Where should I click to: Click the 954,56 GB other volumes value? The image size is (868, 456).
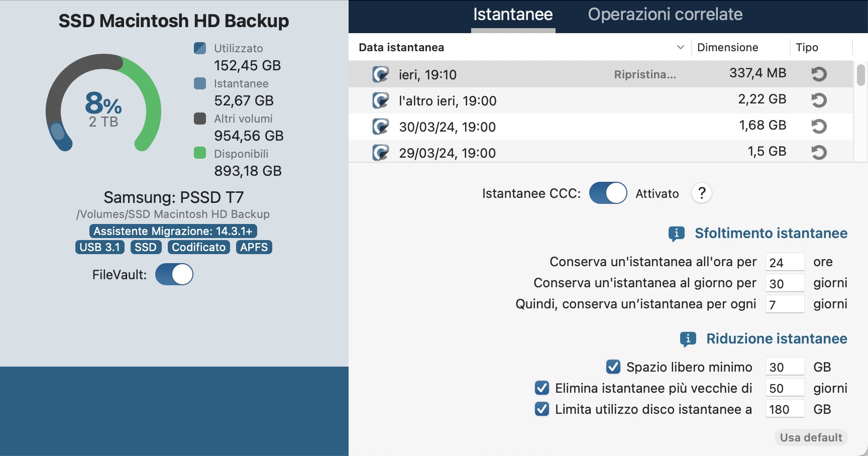tap(249, 136)
